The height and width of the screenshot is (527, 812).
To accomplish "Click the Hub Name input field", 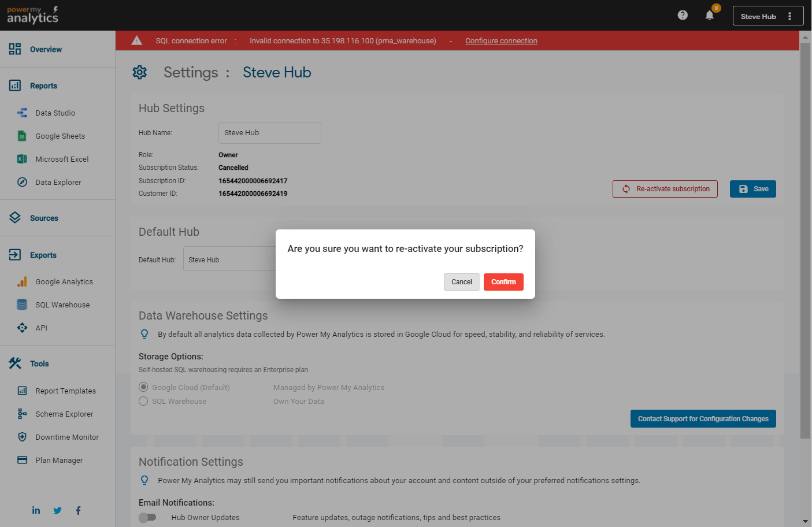I will [269, 133].
